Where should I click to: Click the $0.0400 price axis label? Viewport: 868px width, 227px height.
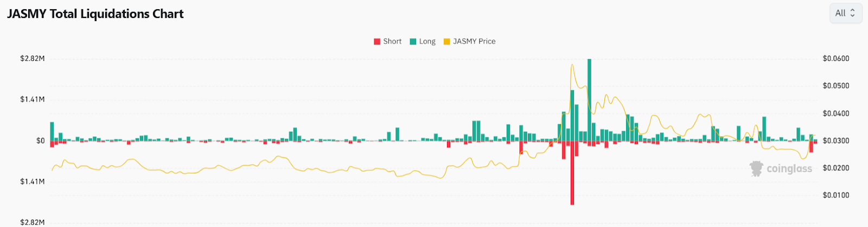click(x=836, y=113)
